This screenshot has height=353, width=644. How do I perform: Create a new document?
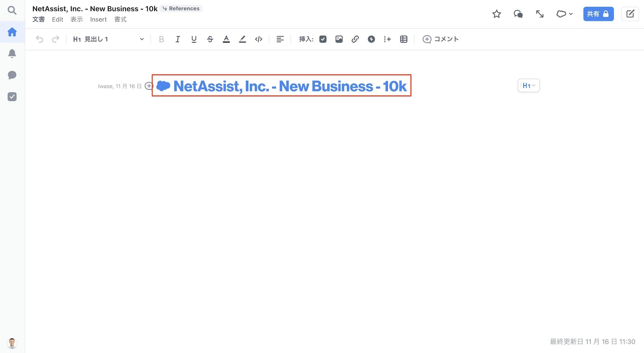[630, 14]
